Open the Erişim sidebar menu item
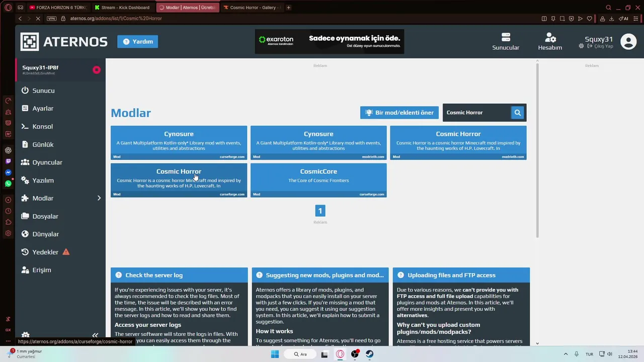 tap(60, 270)
